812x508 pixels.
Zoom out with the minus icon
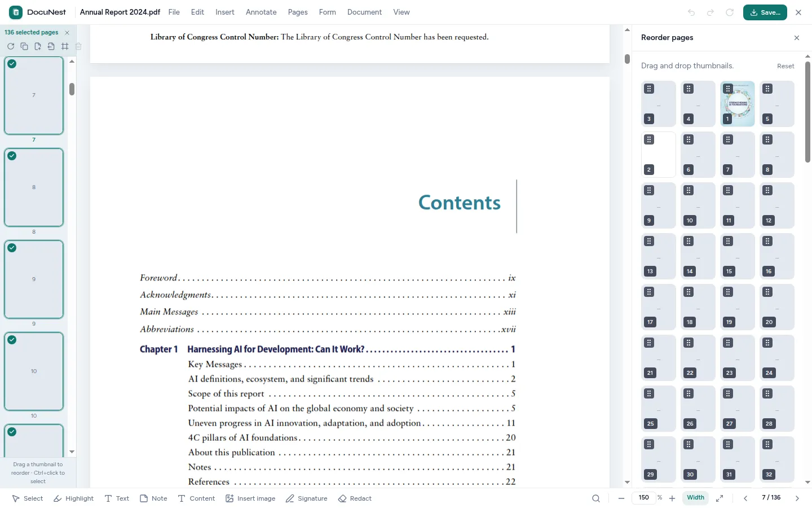621,498
